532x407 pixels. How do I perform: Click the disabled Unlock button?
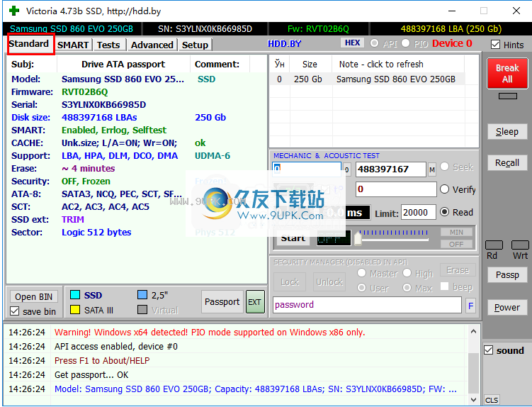[x=329, y=282]
